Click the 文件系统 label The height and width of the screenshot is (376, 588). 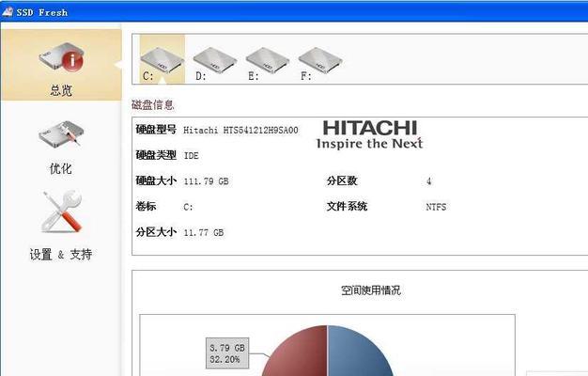(347, 207)
